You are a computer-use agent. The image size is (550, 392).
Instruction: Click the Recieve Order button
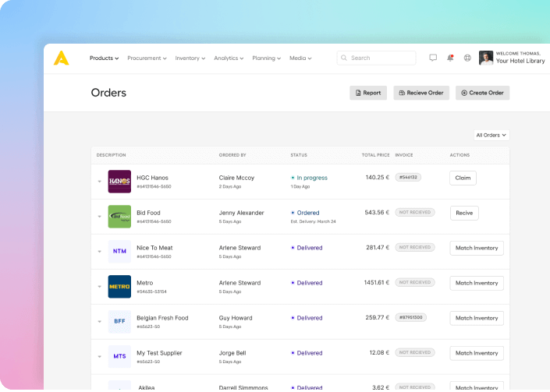421,93
